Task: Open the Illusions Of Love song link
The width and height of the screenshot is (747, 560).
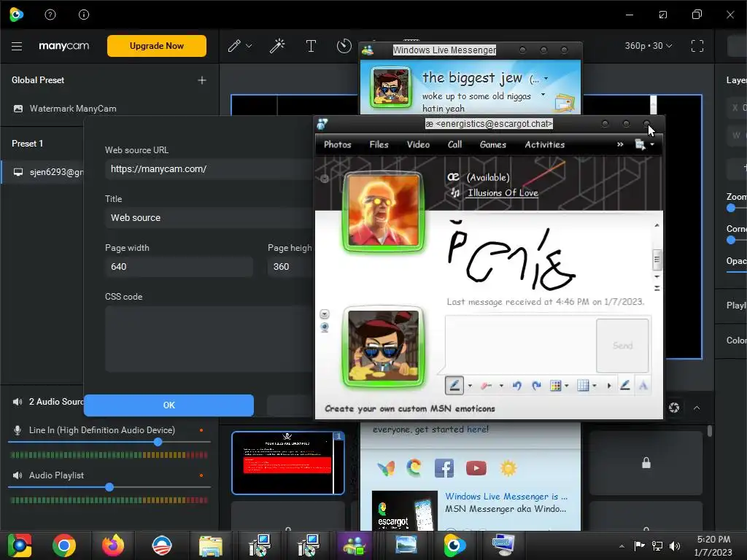Action: pos(503,192)
